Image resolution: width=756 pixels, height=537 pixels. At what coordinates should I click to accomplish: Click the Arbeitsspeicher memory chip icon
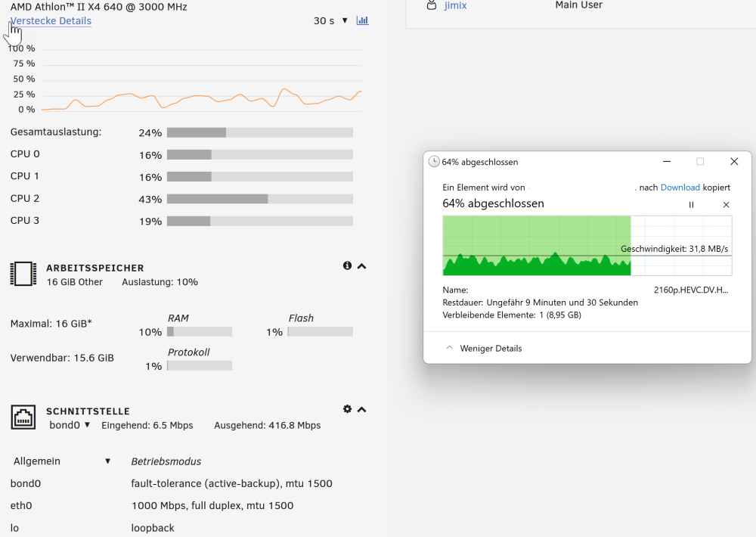pos(23,274)
